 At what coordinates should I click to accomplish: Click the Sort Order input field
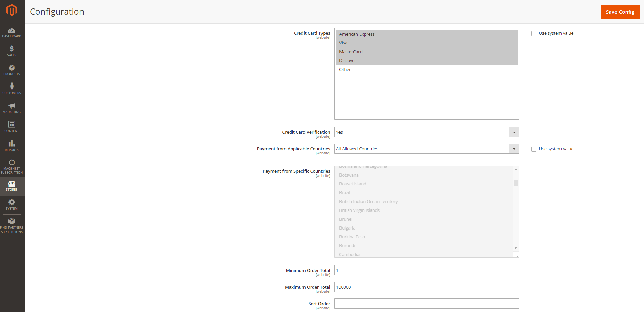(426, 304)
